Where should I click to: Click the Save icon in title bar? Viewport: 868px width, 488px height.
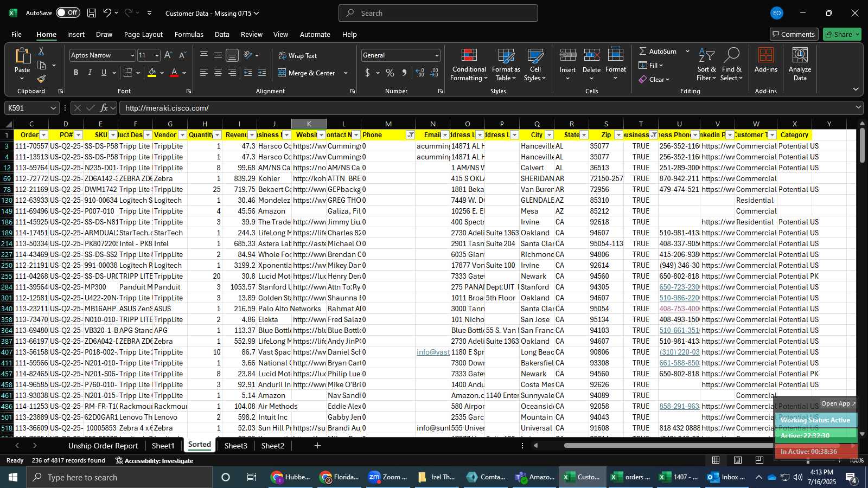[x=92, y=13]
